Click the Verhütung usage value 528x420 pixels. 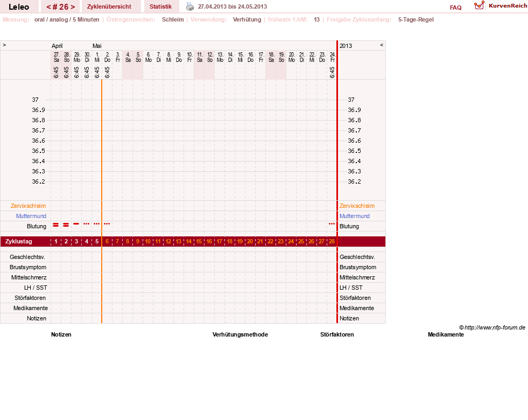click(x=247, y=19)
